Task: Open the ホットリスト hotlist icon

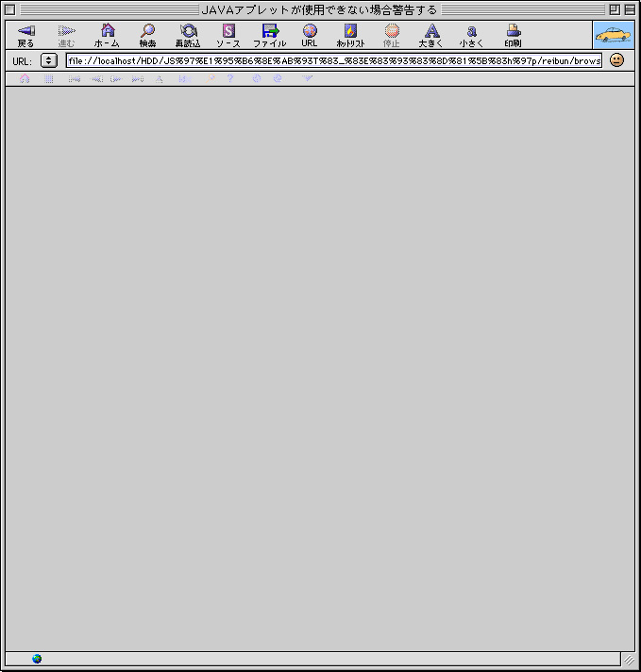Action: [351, 36]
